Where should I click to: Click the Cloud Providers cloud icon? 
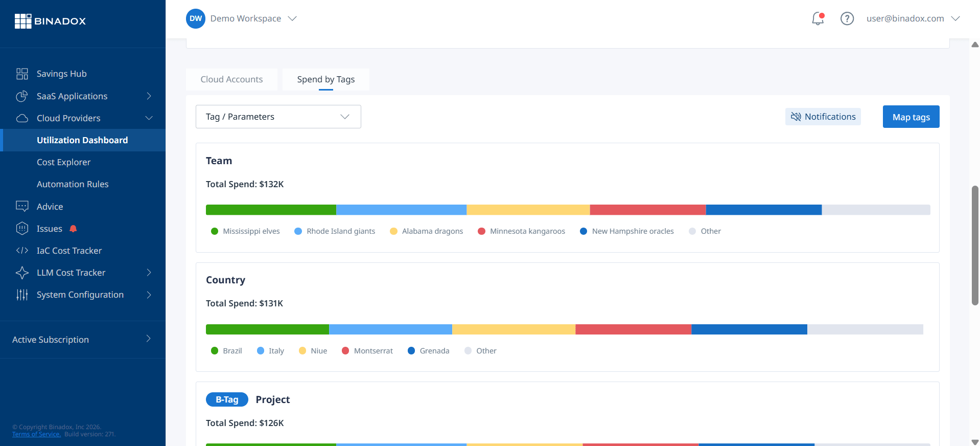[22, 118]
